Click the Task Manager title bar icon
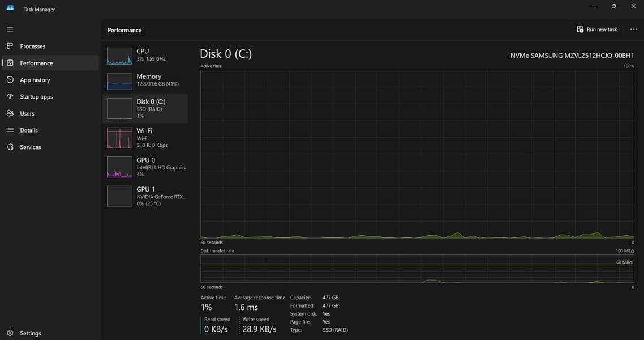This screenshot has height=340, width=644. coord(10,7)
